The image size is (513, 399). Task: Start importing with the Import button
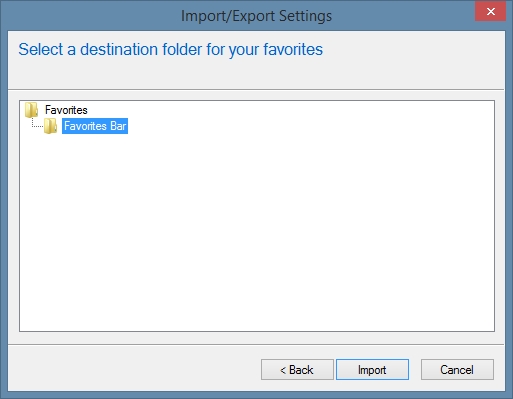tap(372, 369)
